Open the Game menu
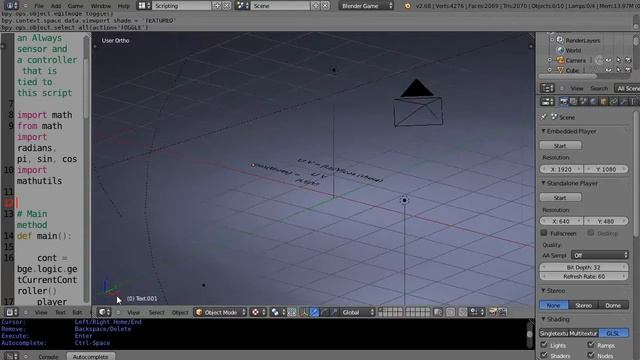 pyautogui.click(x=76, y=6)
